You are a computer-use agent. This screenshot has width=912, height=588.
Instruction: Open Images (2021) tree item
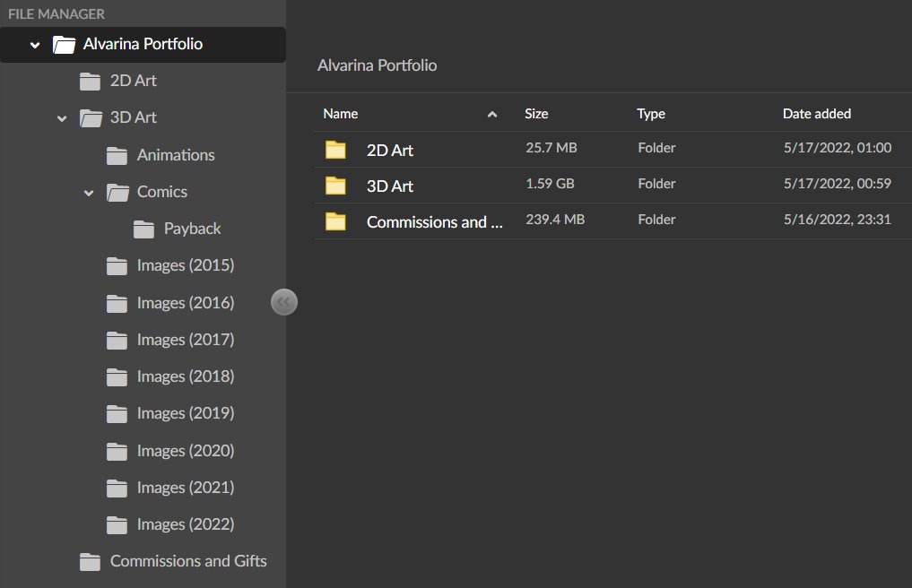click(x=186, y=487)
